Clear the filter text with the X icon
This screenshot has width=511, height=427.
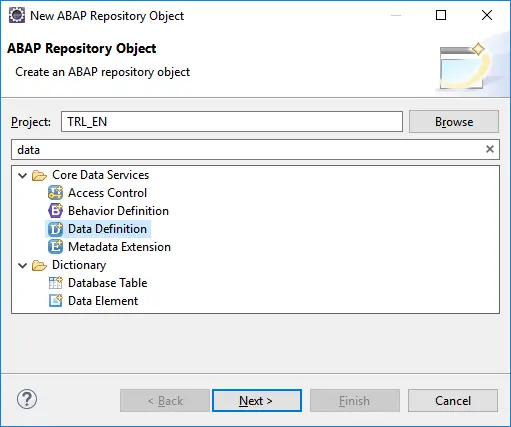point(490,149)
